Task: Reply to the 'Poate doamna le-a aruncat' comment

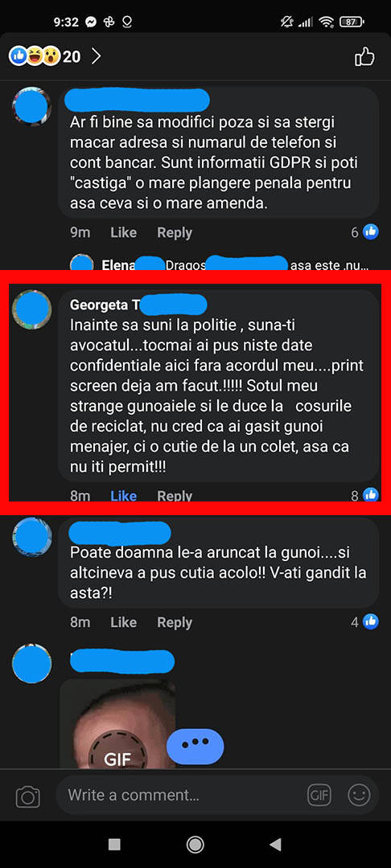Action: (x=175, y=622)
